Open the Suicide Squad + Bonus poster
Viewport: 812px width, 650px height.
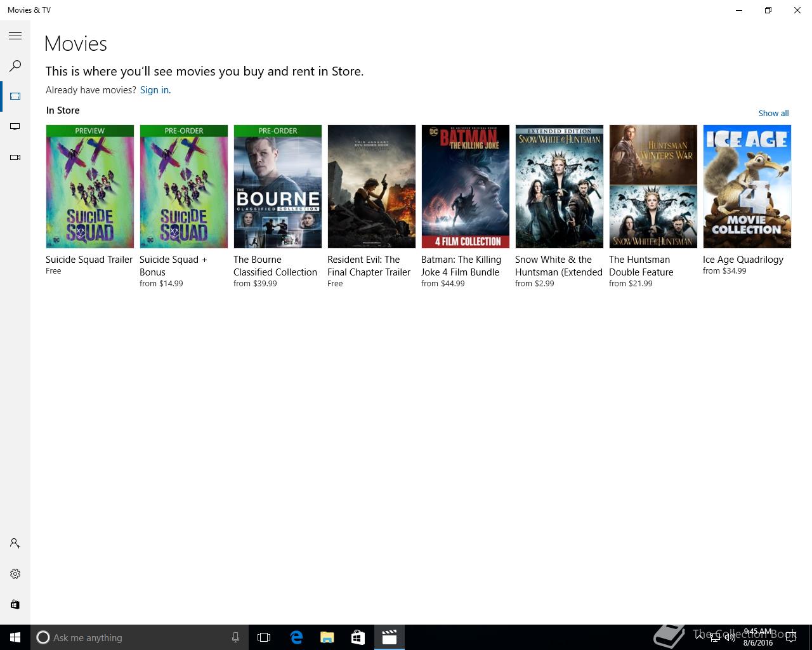tap(184, 187)
